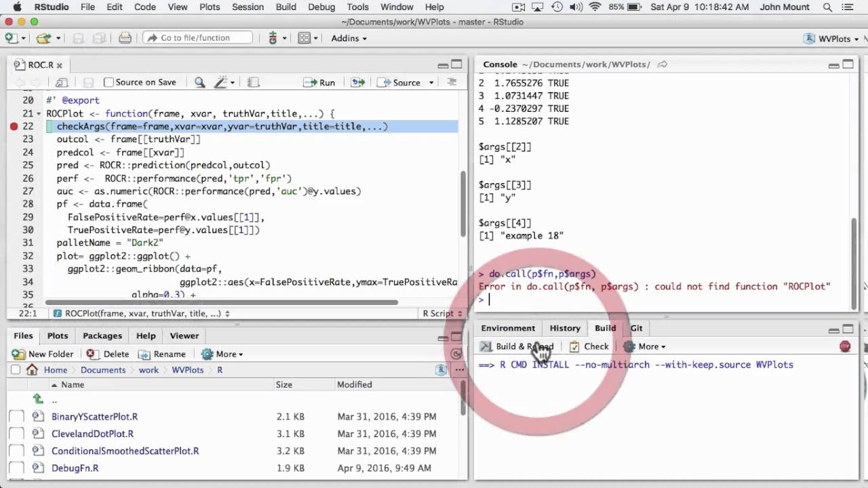Open the DebugFn.R file link
Viewport: 868px width, 488px height.
(x=75, y=468)
